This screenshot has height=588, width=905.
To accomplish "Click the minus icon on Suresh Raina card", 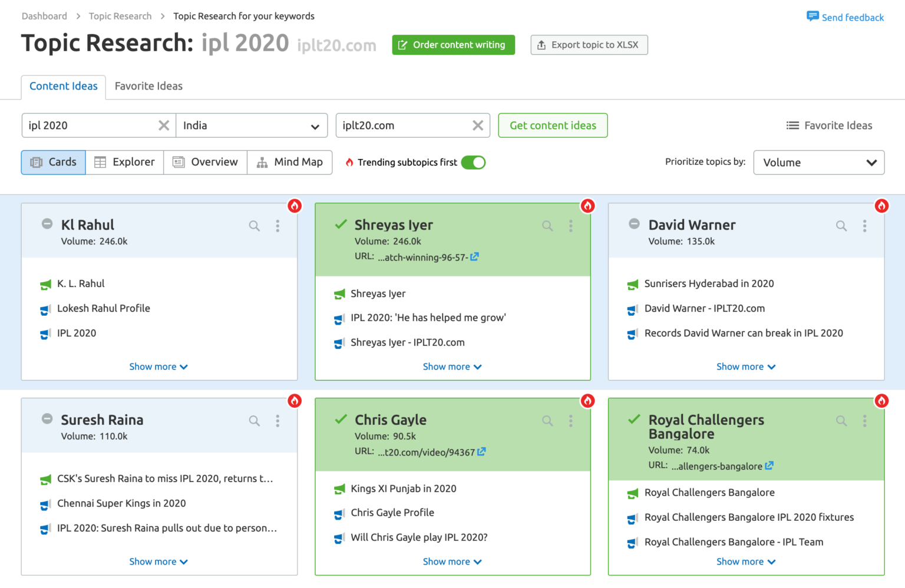I will [47, 420].
